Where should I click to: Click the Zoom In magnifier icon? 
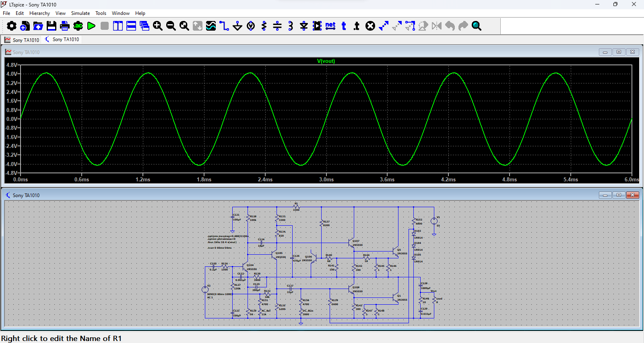tap(158, 26)
